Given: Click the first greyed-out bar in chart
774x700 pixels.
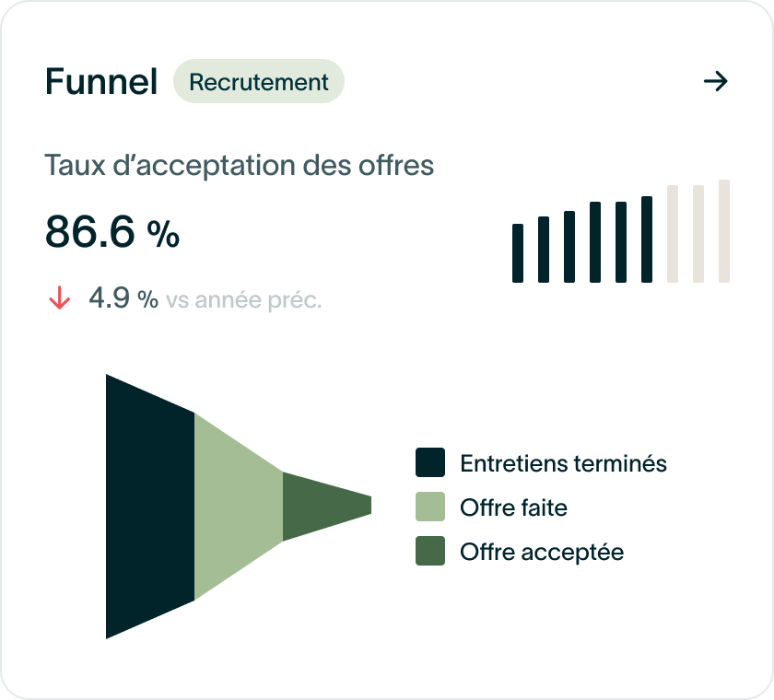Looking at the screenshot, I should (673, 234).
